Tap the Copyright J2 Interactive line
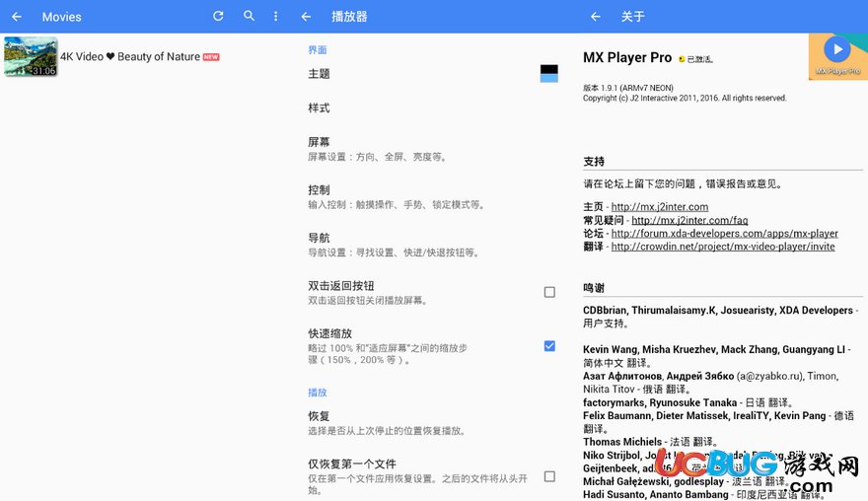868x501 pixels. [685, 98]
